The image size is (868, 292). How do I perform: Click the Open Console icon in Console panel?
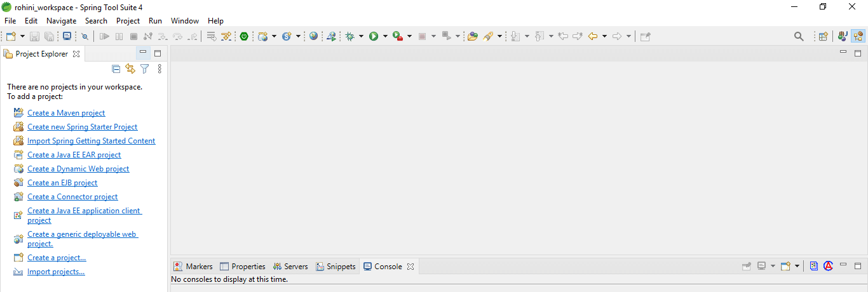tap(785, 267)
